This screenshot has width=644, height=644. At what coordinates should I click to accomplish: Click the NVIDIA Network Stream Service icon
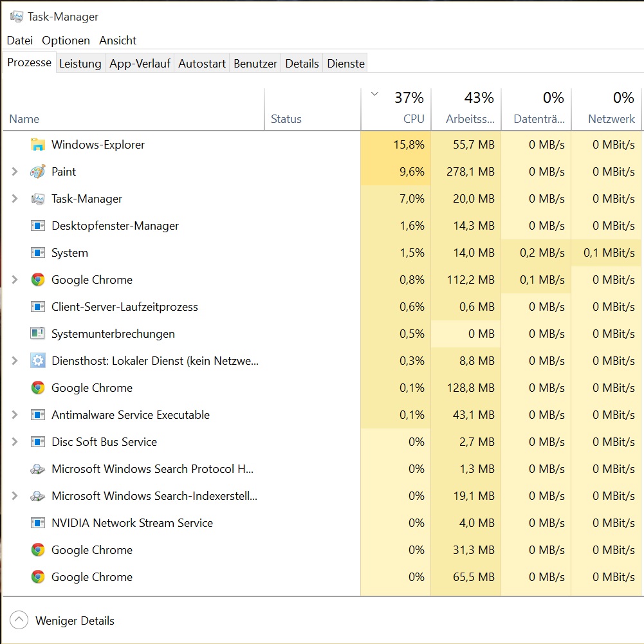pyautogui.click(x=38, y=523)
